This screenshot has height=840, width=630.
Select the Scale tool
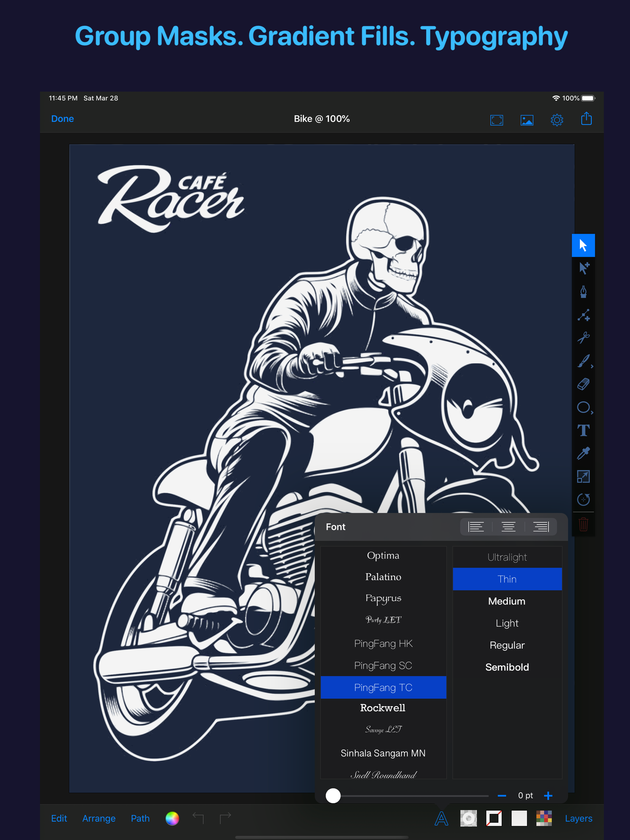(x=583, y=476)
